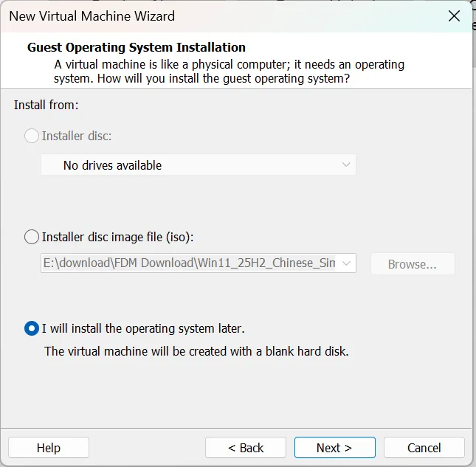This screenshot has width=476, height=467.
Task: Proceed with the Next button
Action: point(334,448)
